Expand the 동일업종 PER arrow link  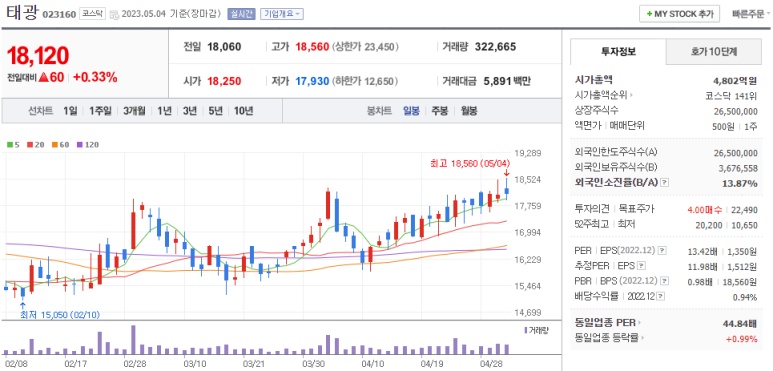pyautogui.click(x=639, y=323)
